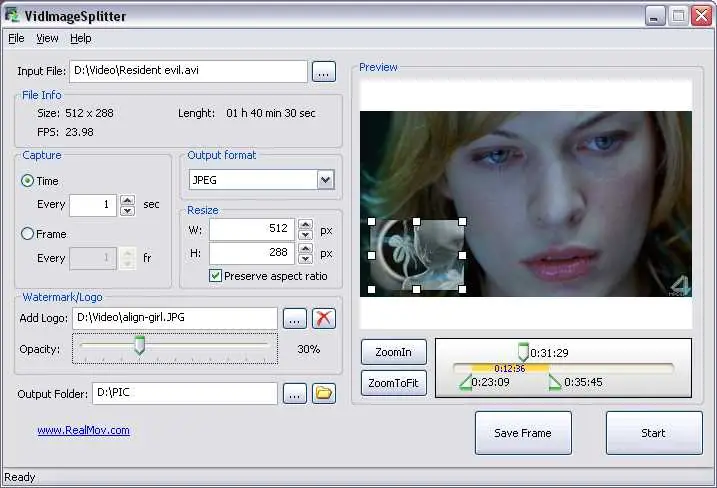Open the JPEG output format dropdown
Screen dimensions: 717x488
[326, 180]
